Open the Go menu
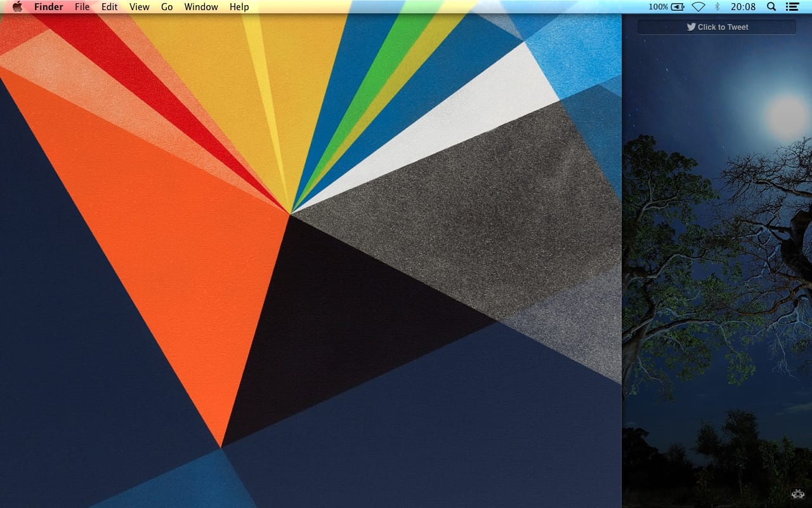 (167, 7)
